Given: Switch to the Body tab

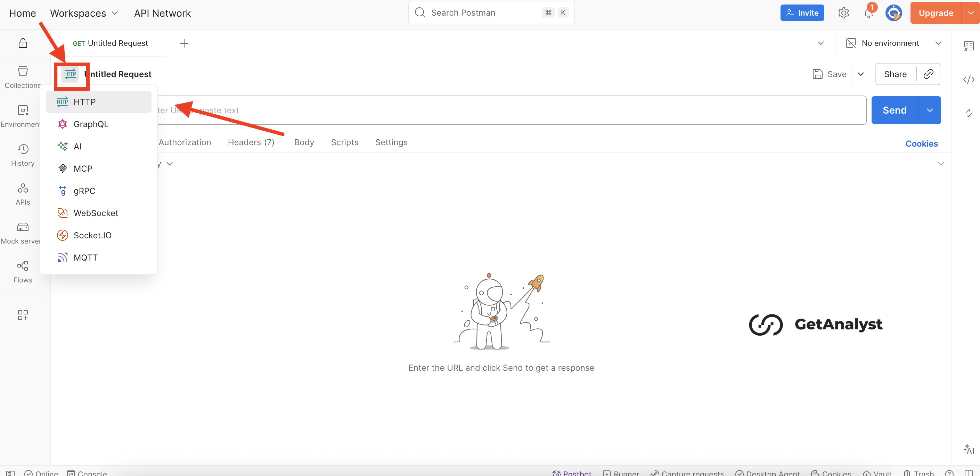Looking at the screenshot, I should [304, 142].
